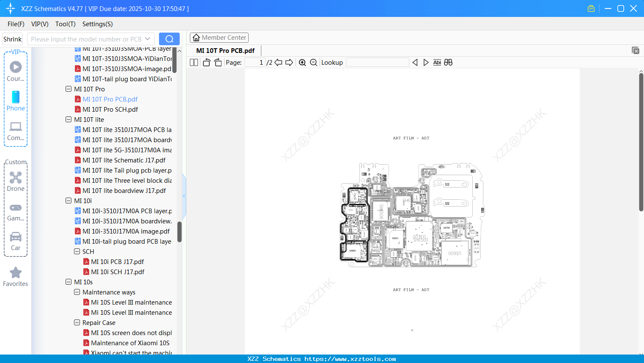644x363 pixels.
Task: Click the Shrink button
Action: (x=13, y=39)
